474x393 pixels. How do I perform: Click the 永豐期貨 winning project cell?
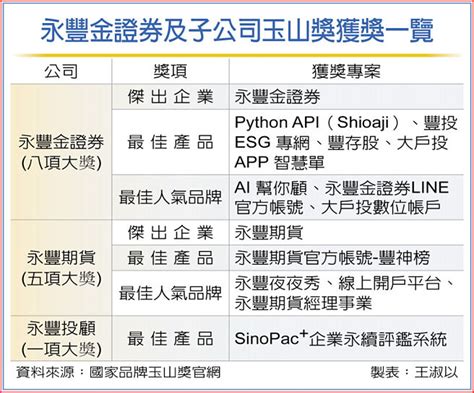(x=346, y=232)
